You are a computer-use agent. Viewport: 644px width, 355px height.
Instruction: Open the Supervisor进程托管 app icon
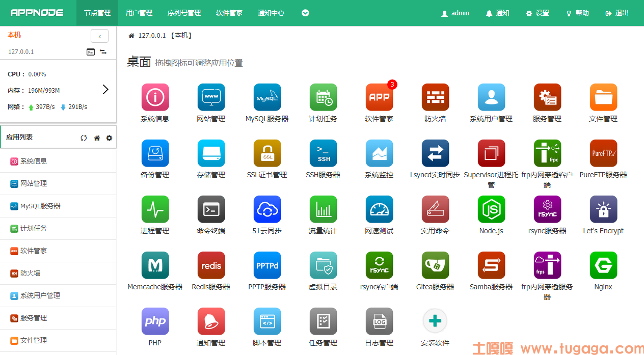click(x=491, y=153)
